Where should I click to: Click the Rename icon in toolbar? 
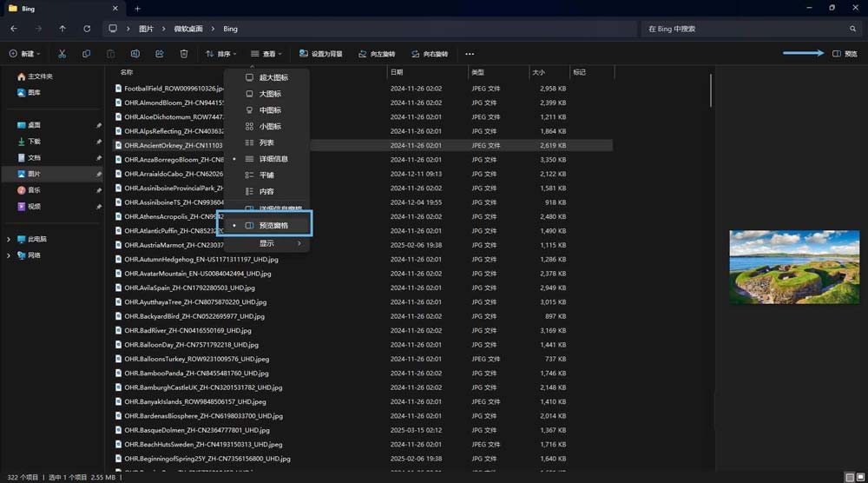pos(135,54)
